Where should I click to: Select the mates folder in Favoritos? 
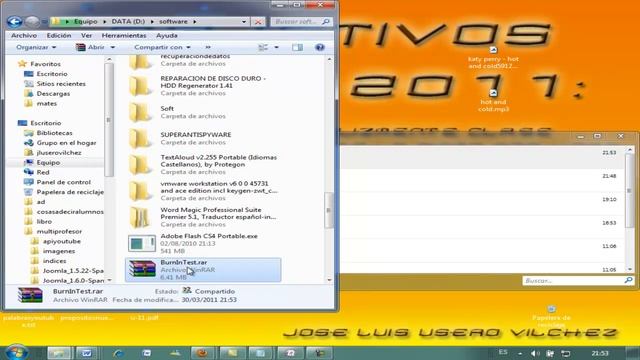[x=47, y=103]
